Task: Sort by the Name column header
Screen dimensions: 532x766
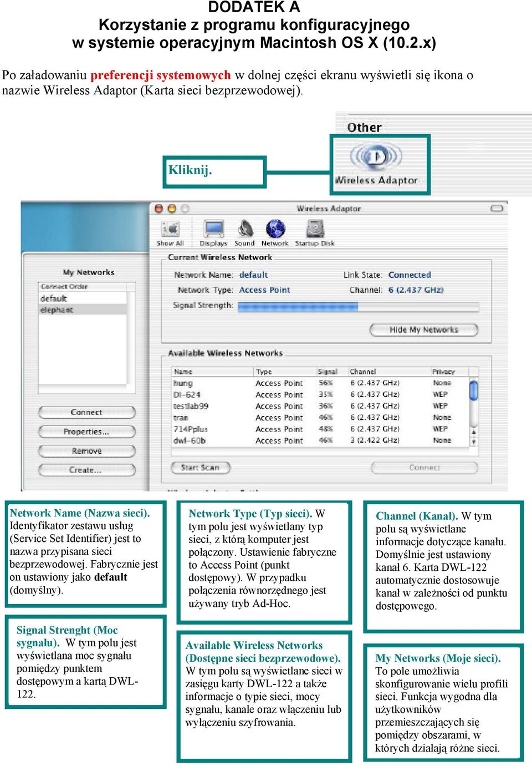Action: tap(213, 372)
